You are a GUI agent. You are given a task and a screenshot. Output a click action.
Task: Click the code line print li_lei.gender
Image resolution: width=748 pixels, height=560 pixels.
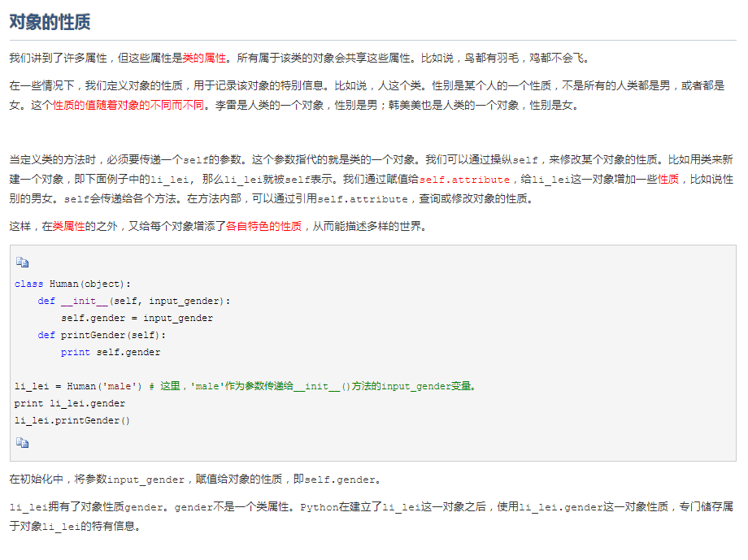tap(70, 404)
